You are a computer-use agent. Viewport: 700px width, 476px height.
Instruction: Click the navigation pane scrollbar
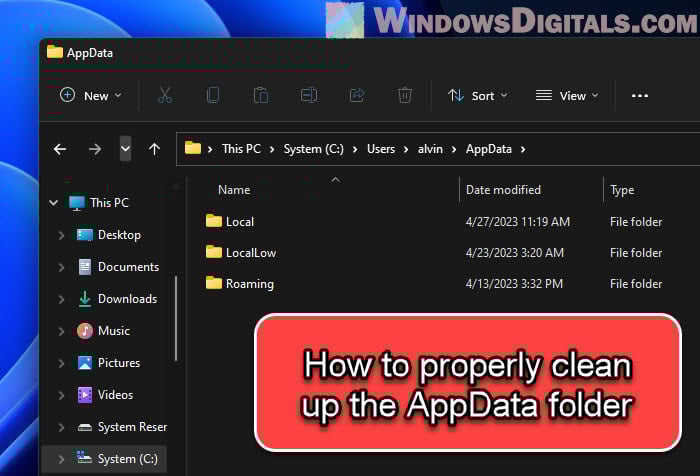pos(176,318)
